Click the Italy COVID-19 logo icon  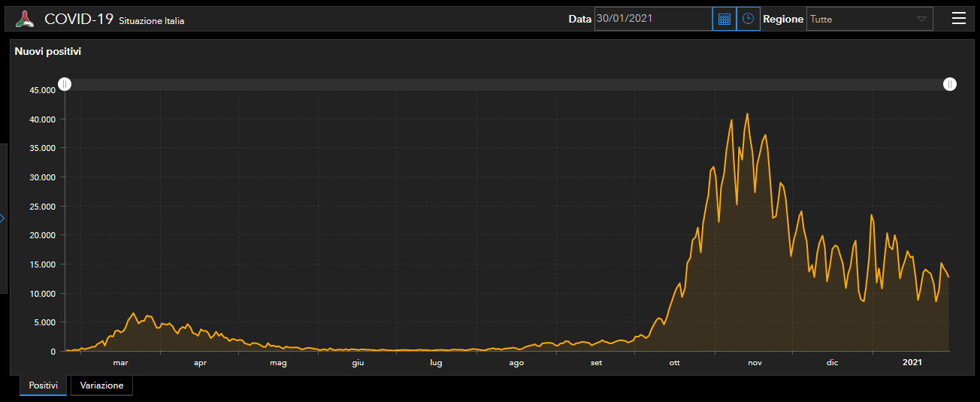tap(26, 19)
